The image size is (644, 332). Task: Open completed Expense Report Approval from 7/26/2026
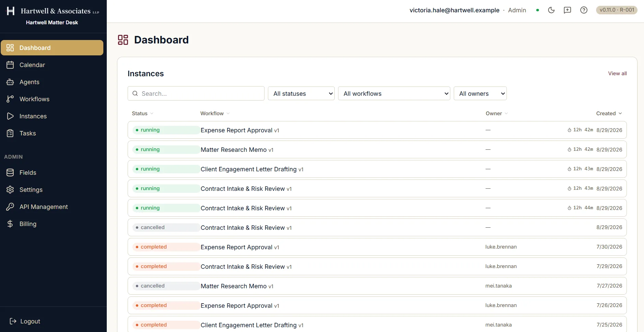coord(377,305)
